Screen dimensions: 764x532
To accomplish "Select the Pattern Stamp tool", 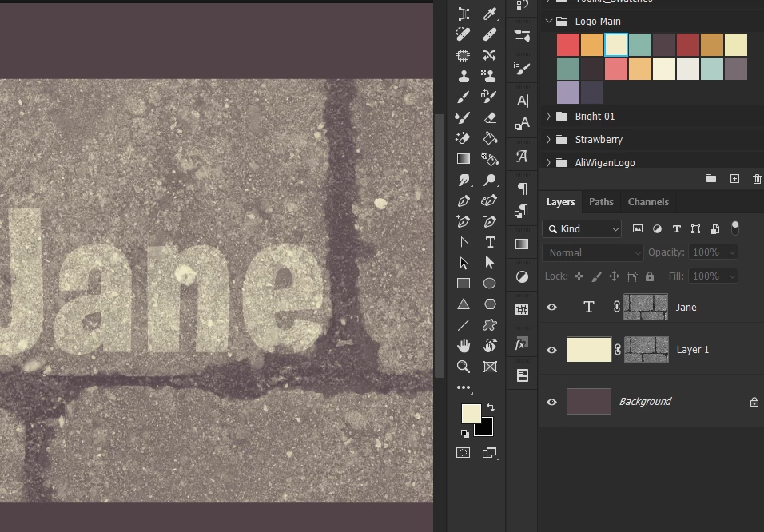I will point(489,76).
